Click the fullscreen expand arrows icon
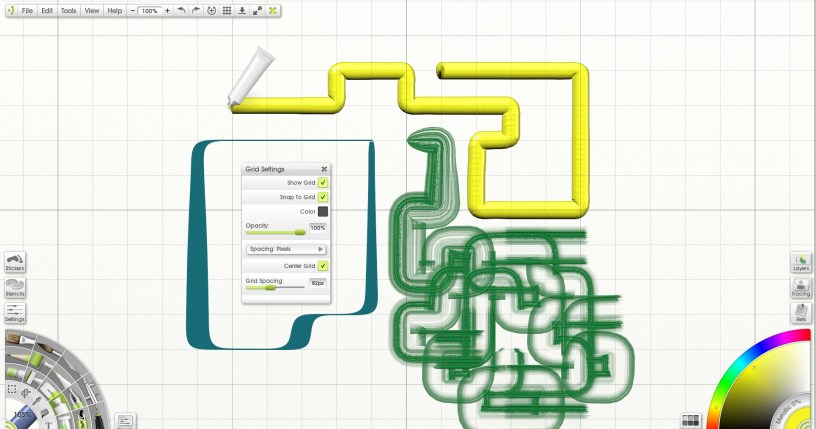The width and height of the screenshot is (816, 429). pyautogui.click(x=258, y=10)
